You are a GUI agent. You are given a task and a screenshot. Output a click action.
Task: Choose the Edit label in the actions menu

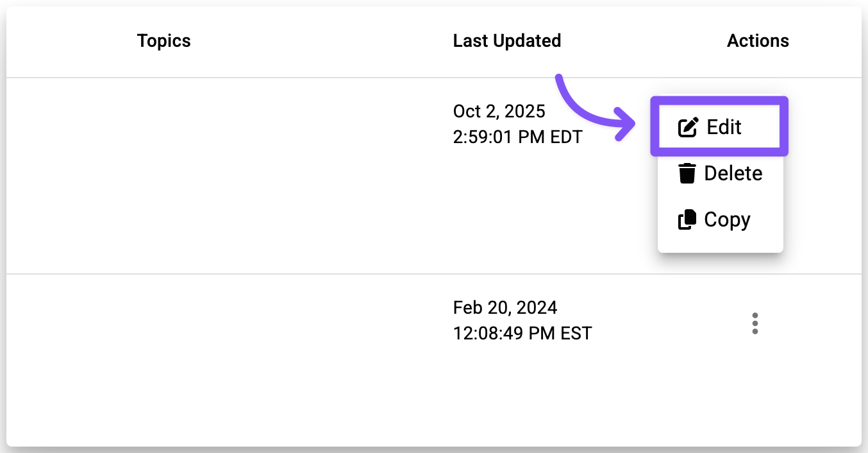(x=724, y=127)
